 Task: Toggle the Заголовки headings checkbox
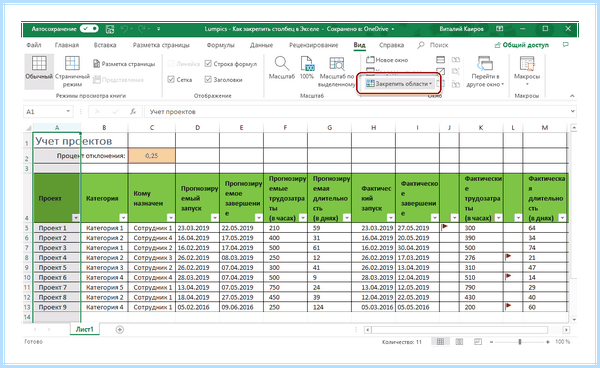[x=208, y=80]
